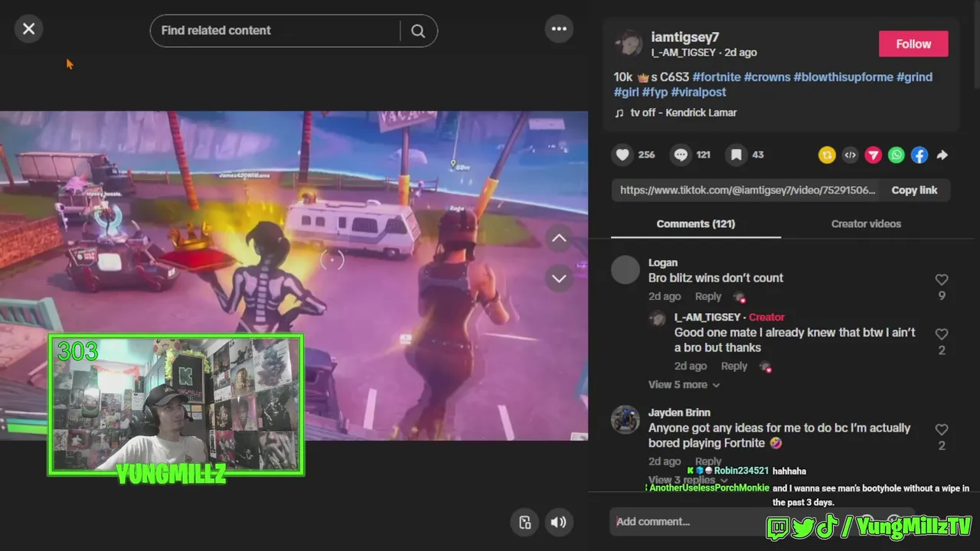Go to the next video with down arrow

[559, 278]
